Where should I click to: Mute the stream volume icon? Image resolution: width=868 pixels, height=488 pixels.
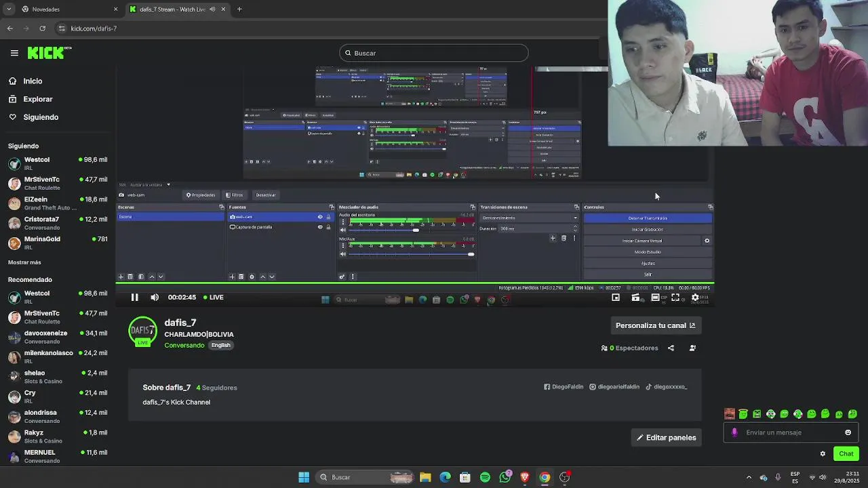tap(155, 298)
